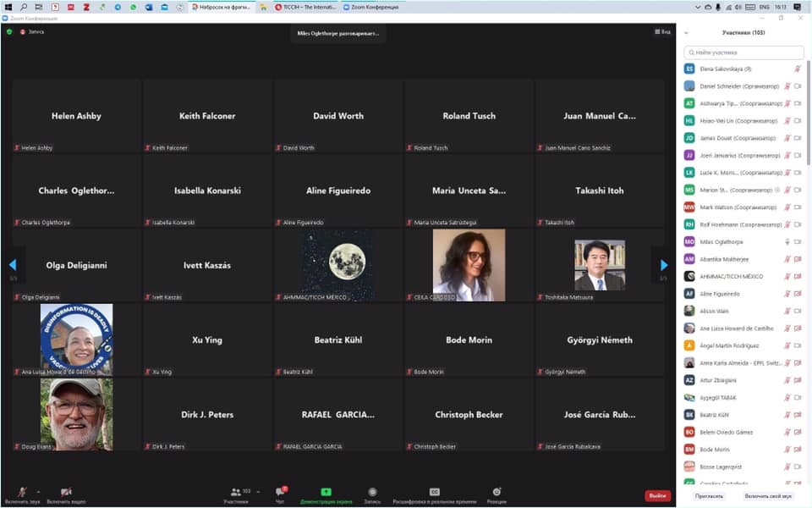Turn on video with the camera button

(66, 494)
